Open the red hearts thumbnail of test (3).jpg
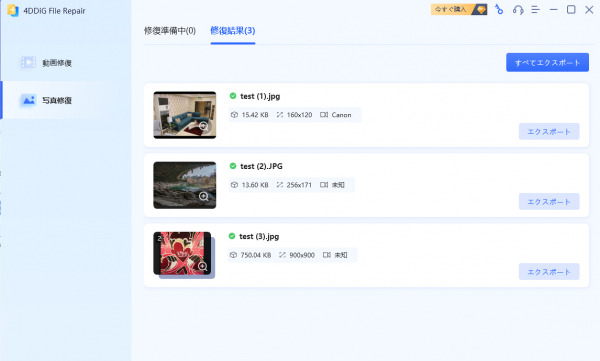Viewport: 600px width, 361px height. tap(183, 253)
